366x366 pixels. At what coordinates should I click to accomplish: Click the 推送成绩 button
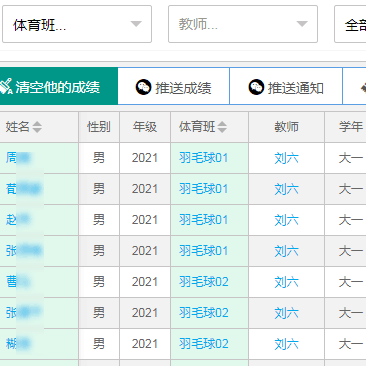tap(174, 86)
